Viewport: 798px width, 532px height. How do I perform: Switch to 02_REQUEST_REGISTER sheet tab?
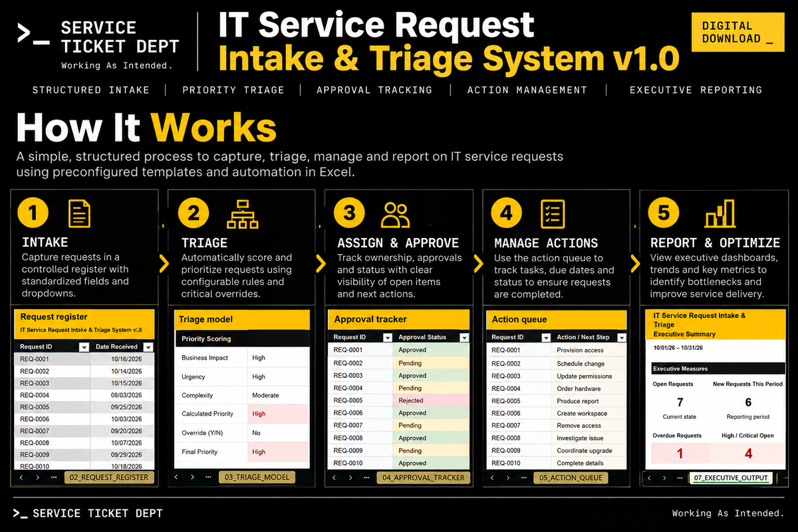(110, 477)
